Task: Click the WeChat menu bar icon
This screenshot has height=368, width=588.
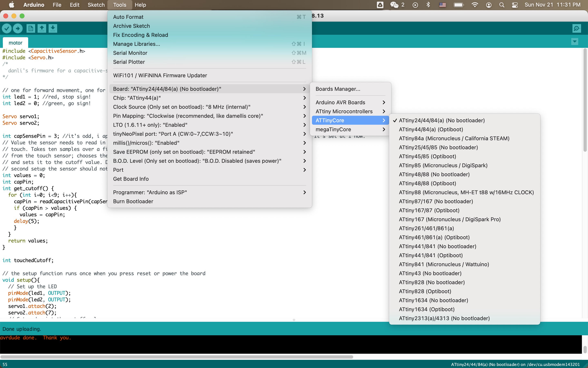Action: point(394,5)
